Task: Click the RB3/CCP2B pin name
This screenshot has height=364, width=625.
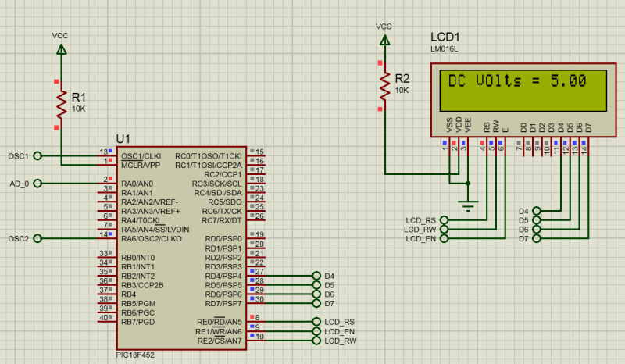Action: (x=142, y=285)
